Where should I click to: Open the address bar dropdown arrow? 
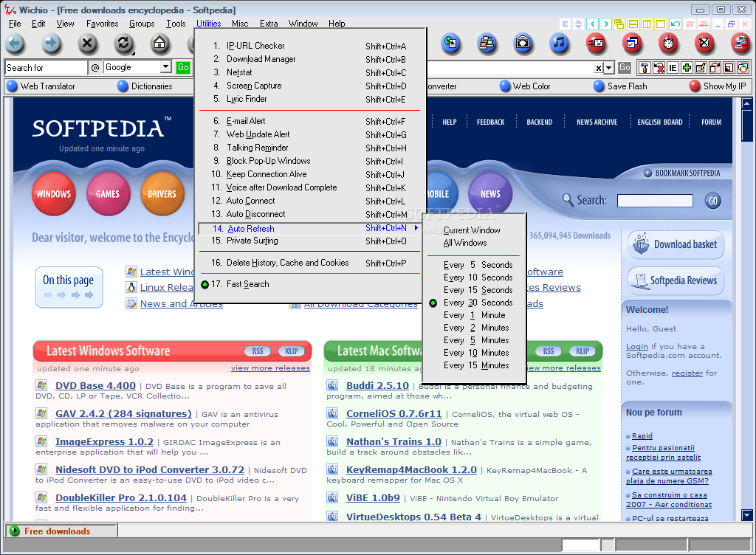[x=609, y=68]
